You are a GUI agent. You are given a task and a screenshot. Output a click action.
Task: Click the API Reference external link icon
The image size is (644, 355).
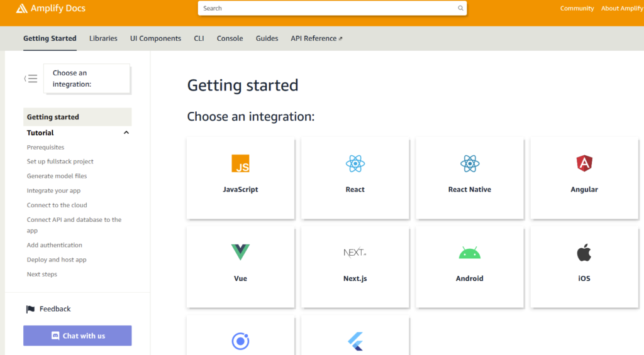point(340,38)
